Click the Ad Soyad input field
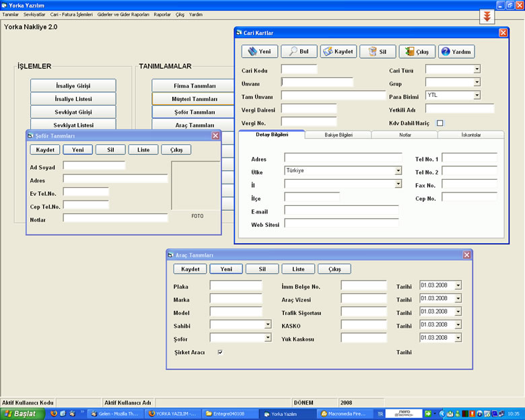525x420 pixels. point(94,166)
